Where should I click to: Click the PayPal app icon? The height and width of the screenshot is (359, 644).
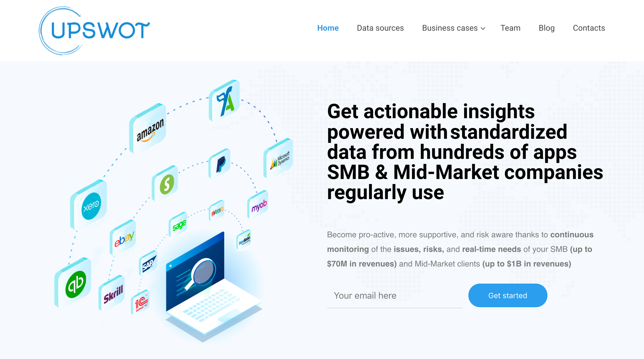(x=219, y=164)
